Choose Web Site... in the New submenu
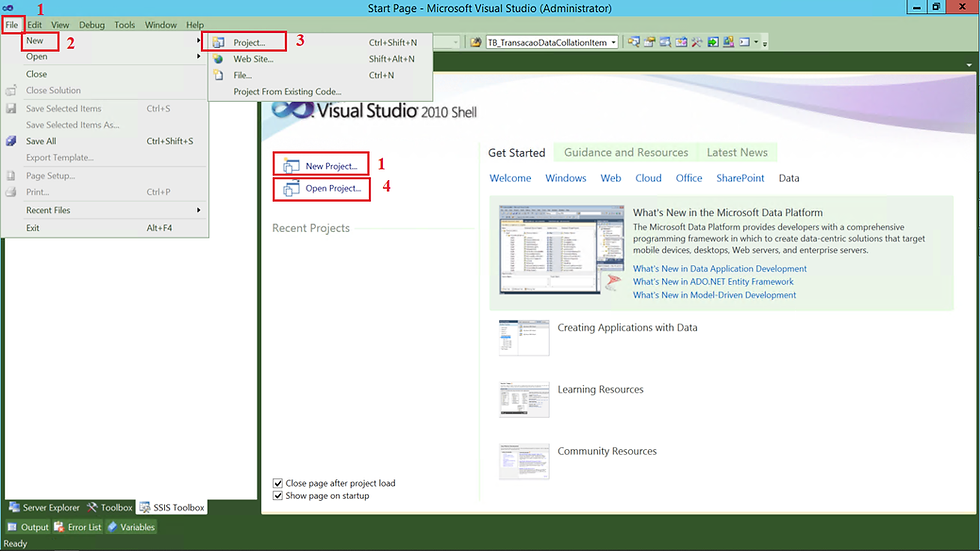980x551 pixels. coord(320,59)
